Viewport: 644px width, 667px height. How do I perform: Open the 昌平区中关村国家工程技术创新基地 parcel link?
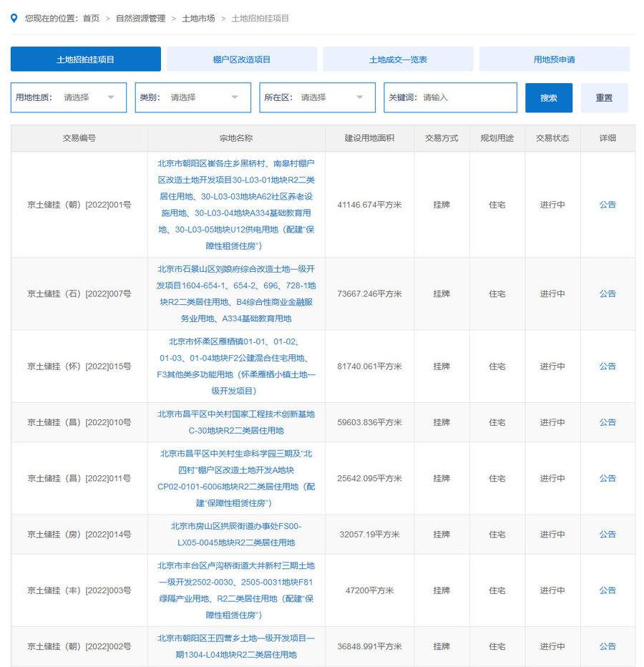coord(236,422)
